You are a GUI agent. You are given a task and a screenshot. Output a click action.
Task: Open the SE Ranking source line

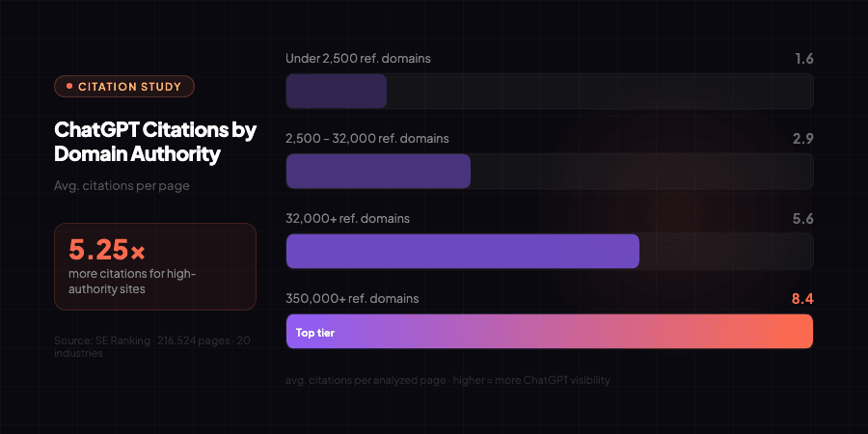click(154, 347)
